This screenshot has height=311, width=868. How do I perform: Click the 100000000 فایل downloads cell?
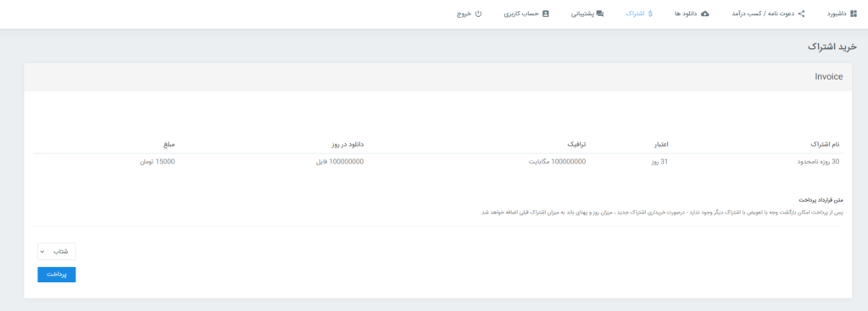tap(339, 162)
